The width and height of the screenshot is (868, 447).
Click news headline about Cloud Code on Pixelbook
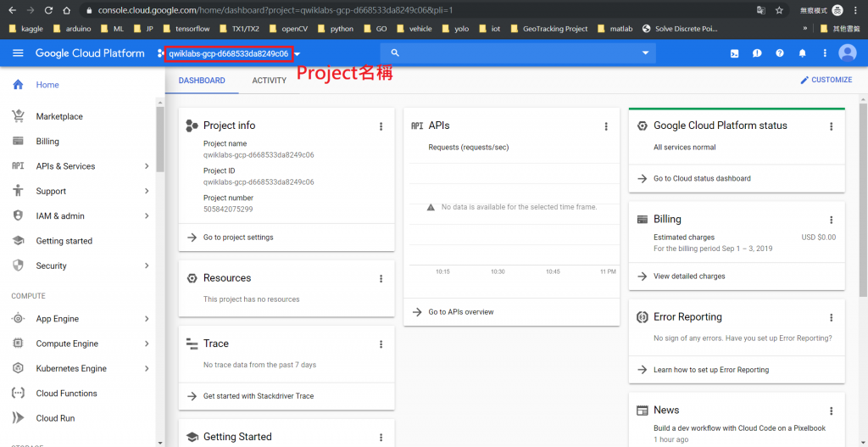point(739,428)
